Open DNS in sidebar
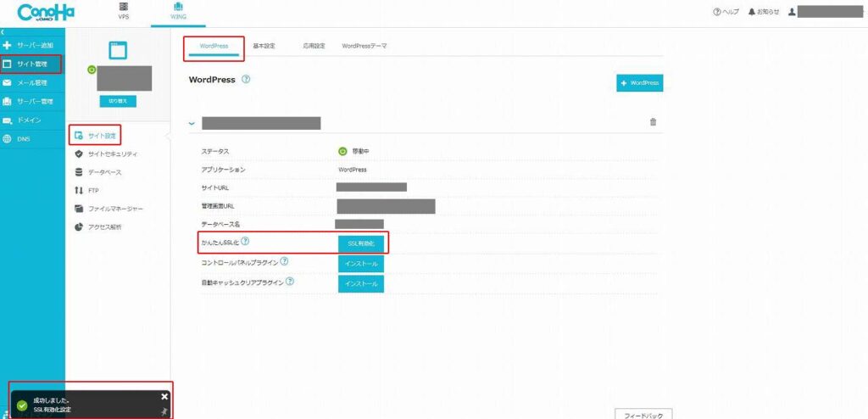 click(x=32, y=139)
